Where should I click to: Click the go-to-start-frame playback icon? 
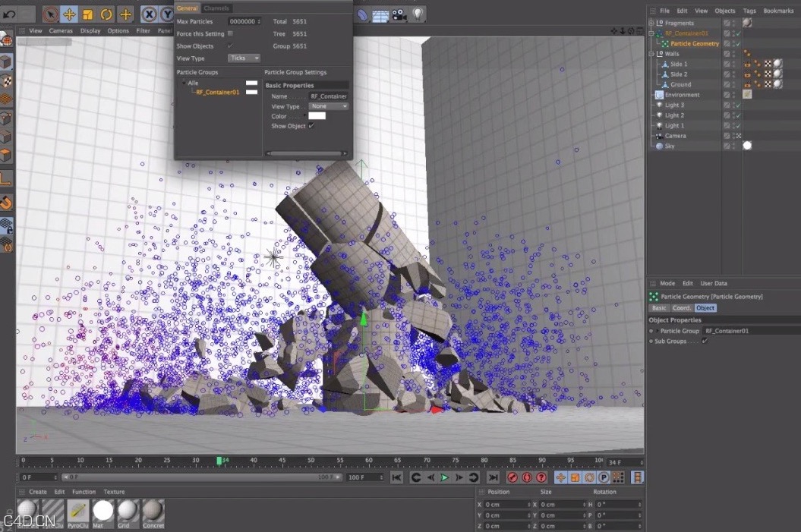coord(396,477)
